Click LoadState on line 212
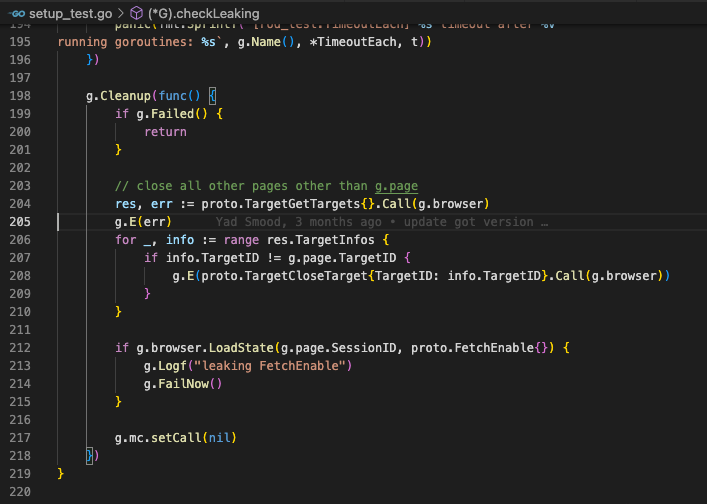 point(241,348)
